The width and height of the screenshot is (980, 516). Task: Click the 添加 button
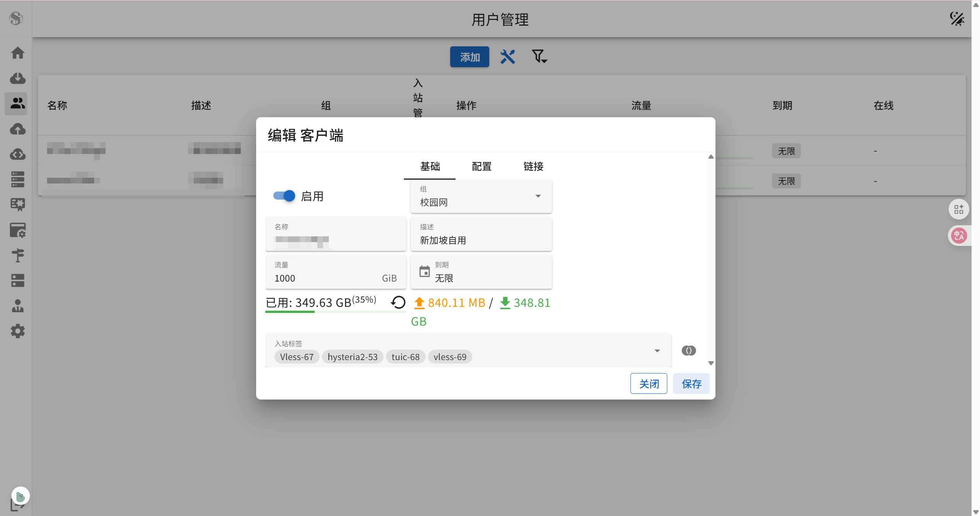470,57
